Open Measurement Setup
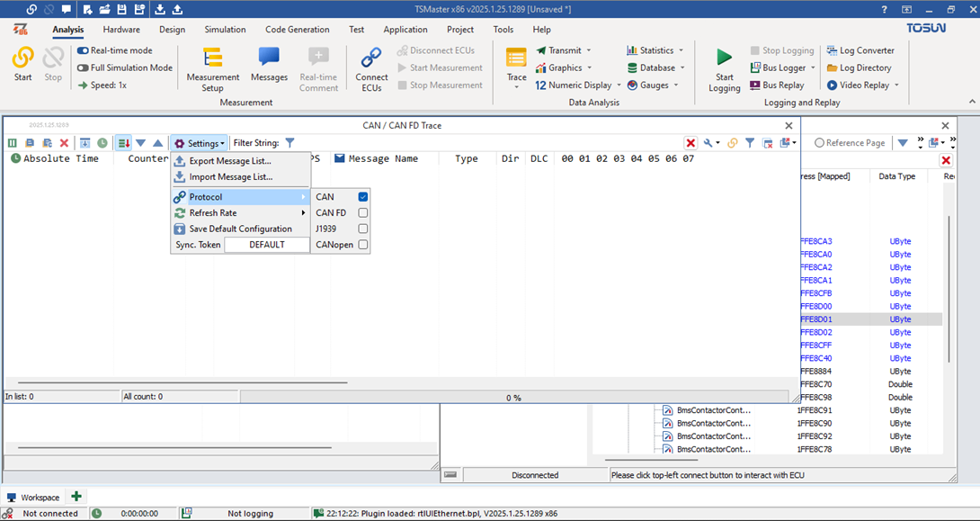This screenshot has height=521, width=980. tap(212, 69)
